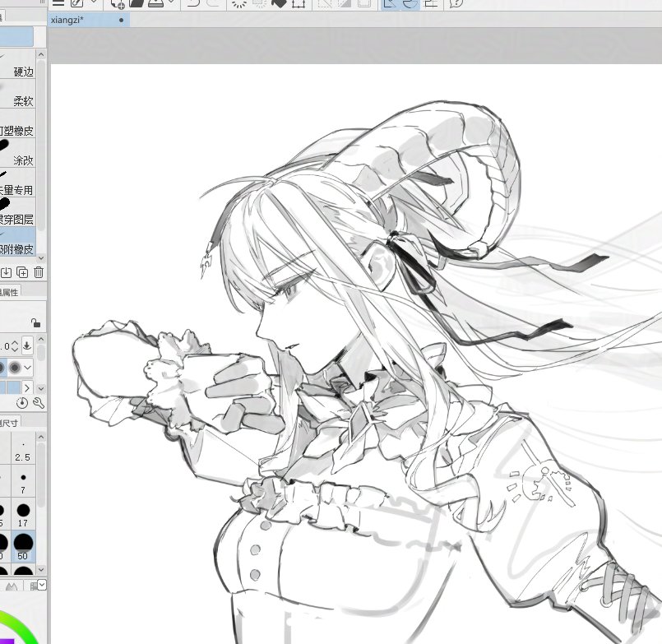Choose the 可塑橡皮 sub tool

(18, 123)
